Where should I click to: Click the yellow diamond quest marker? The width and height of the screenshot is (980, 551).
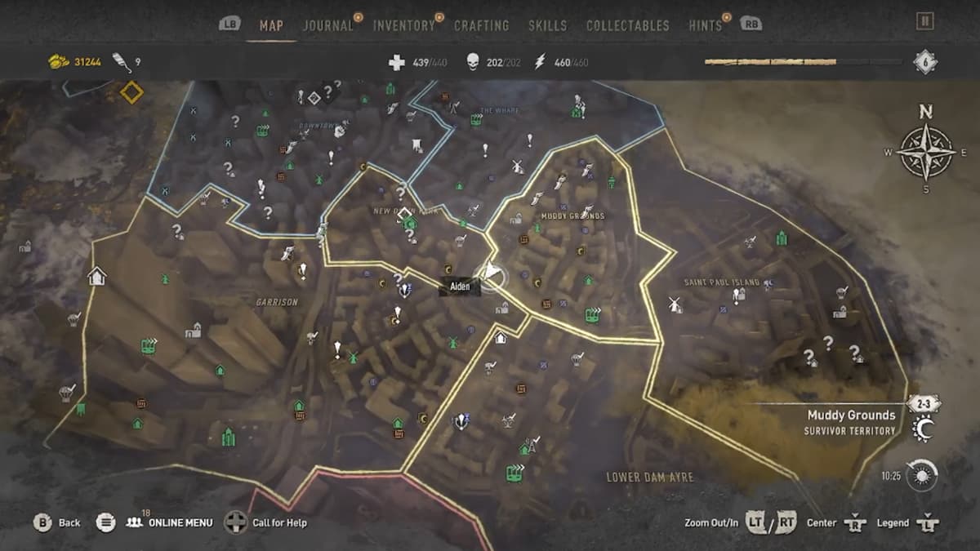tap(131, 91)
